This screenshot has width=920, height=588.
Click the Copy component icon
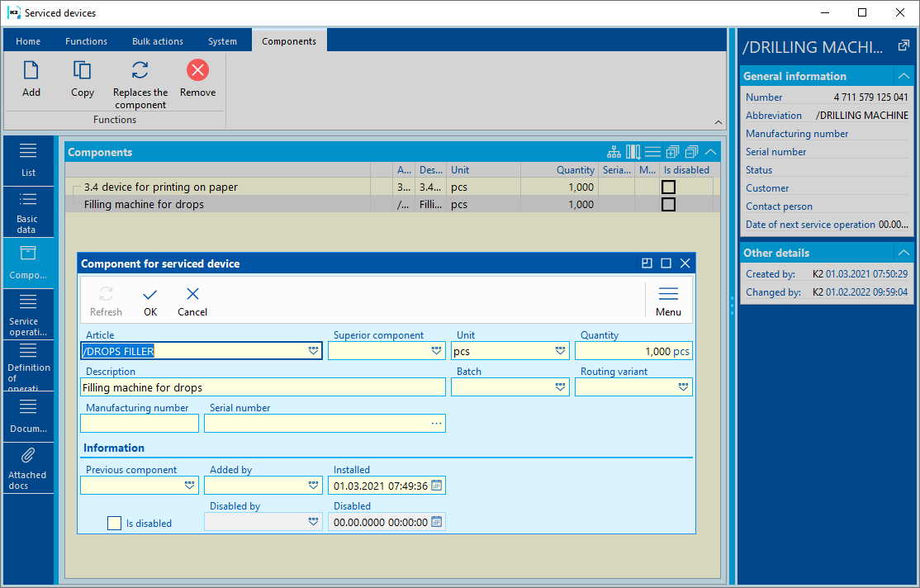coord(82,70)
